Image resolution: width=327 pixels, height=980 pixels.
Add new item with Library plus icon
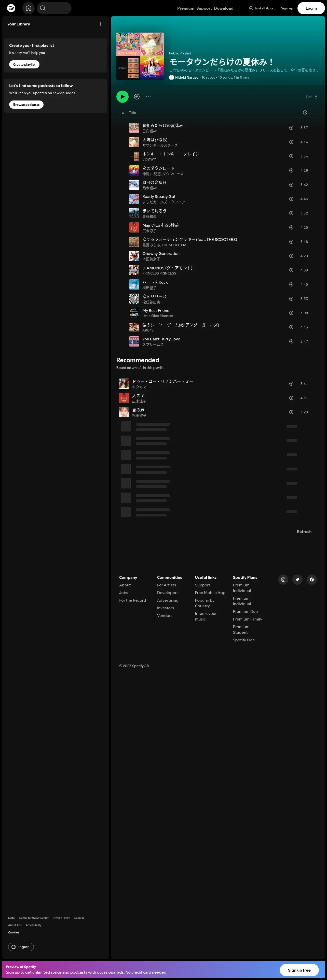(101, 24)
